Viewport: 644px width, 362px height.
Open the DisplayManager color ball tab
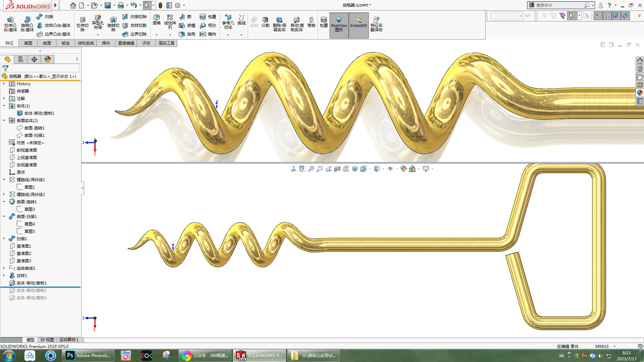click(x=48, y=59)
